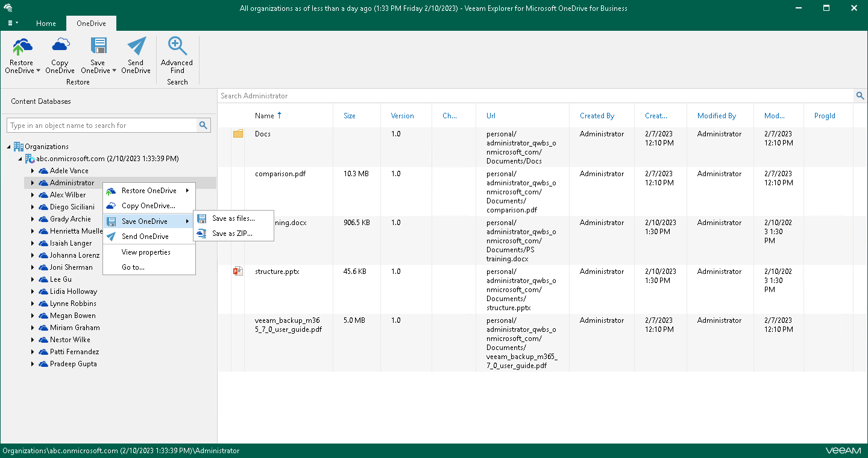Open the Save OneDrive ribbon dropdown arrow
The width and height of the screenshot is (868, 458).
tap(114, 71)
